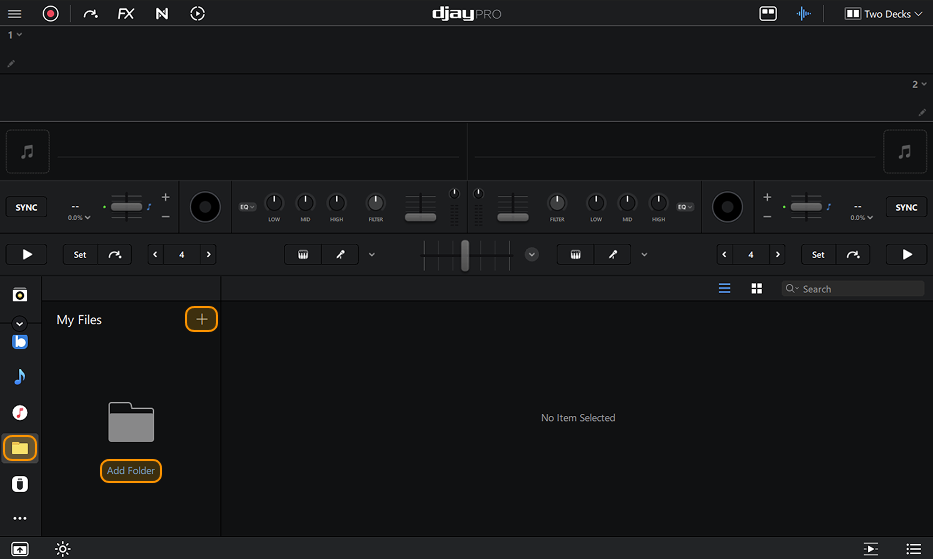Click left deck jump-to-cue arrow button
This screenshot has height=559, width=933.
tap(115, 254)
